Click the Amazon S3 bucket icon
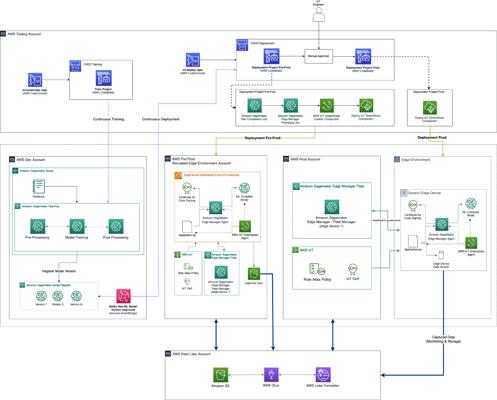Image resolution: width=497 pixels, height=400 pixels. point(220,375)
